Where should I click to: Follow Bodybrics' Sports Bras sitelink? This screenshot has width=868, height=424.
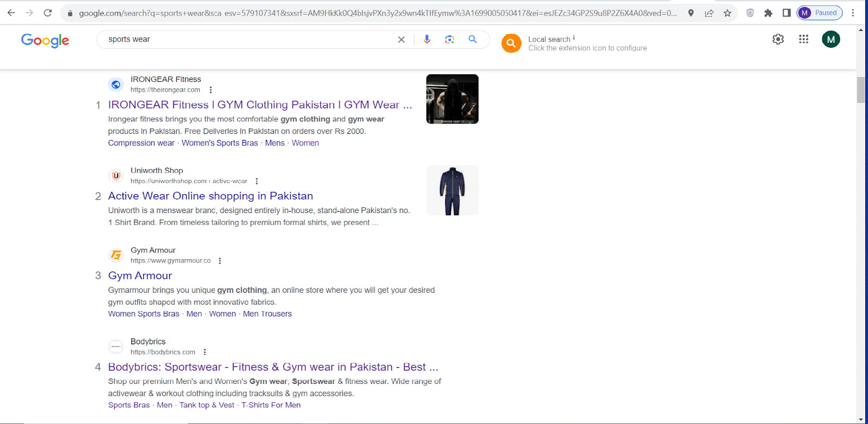coord(129,405)
